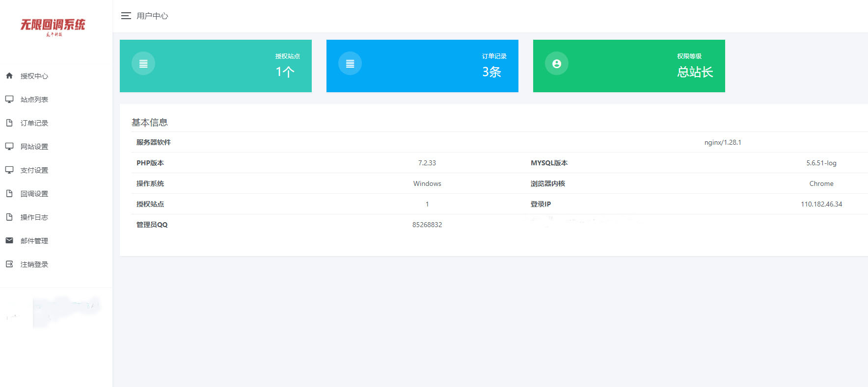
Task: Click the monitor icon beside 站点列表
Action: click(9, 99)
